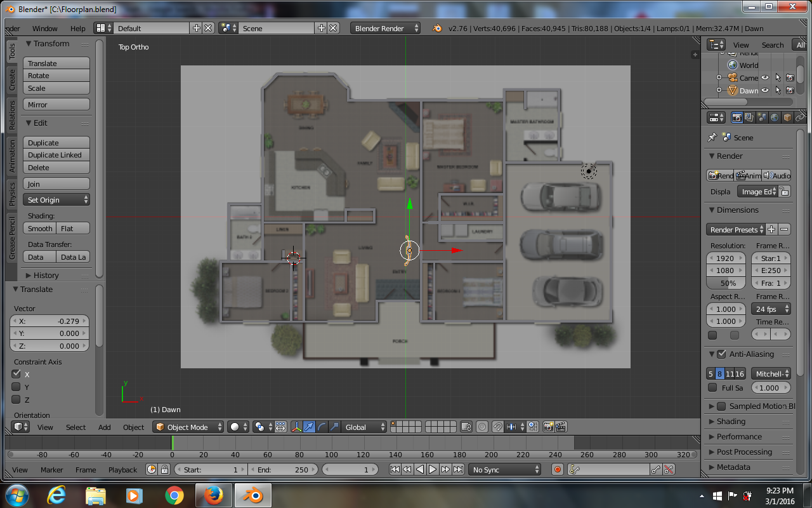Open Object properties tab cube icon
Viewport: 812px width, 508px height.
pyautogui.click(x=787, y=117)
